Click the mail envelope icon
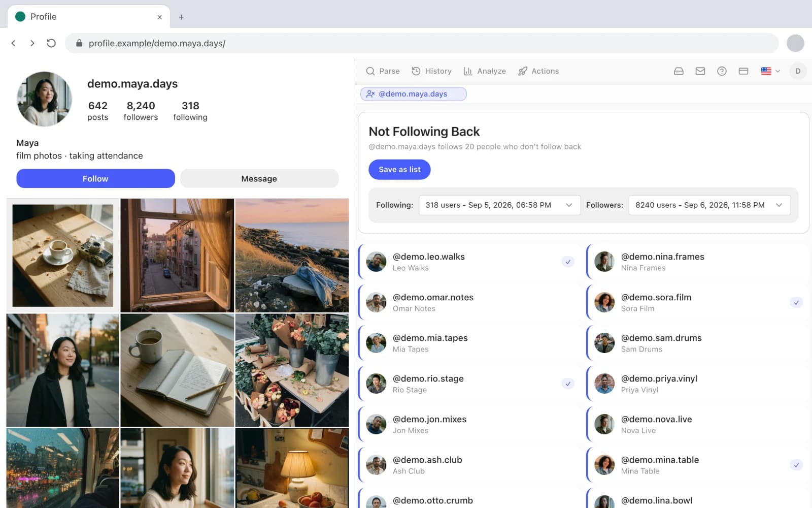Image resolution: width=812 pixels, height=508 pixels. point(700,71)
